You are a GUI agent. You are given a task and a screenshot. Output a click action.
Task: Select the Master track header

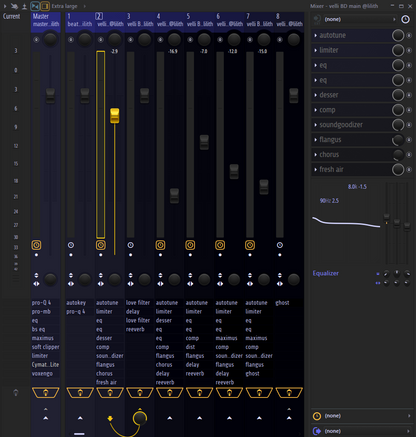46,20
